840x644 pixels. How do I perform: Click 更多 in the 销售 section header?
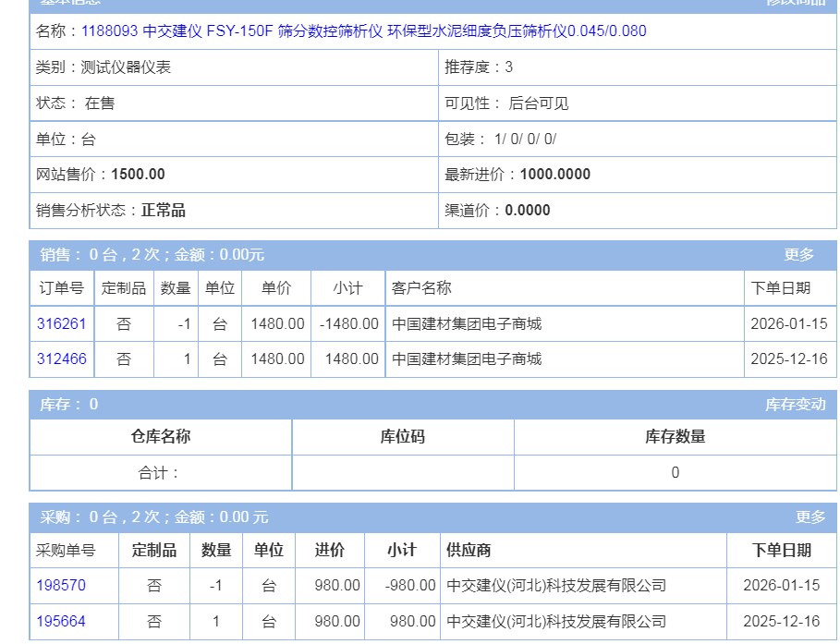coord(798,255)
